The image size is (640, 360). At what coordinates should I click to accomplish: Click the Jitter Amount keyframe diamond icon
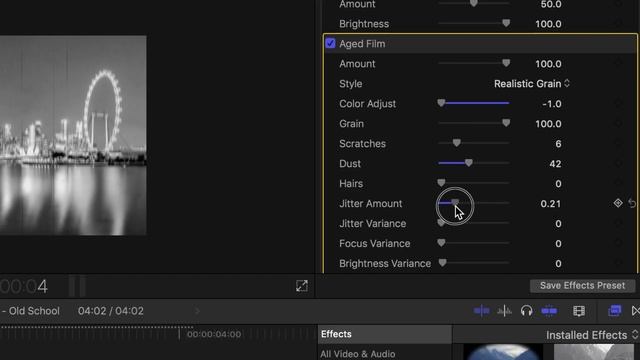[618, 203]
